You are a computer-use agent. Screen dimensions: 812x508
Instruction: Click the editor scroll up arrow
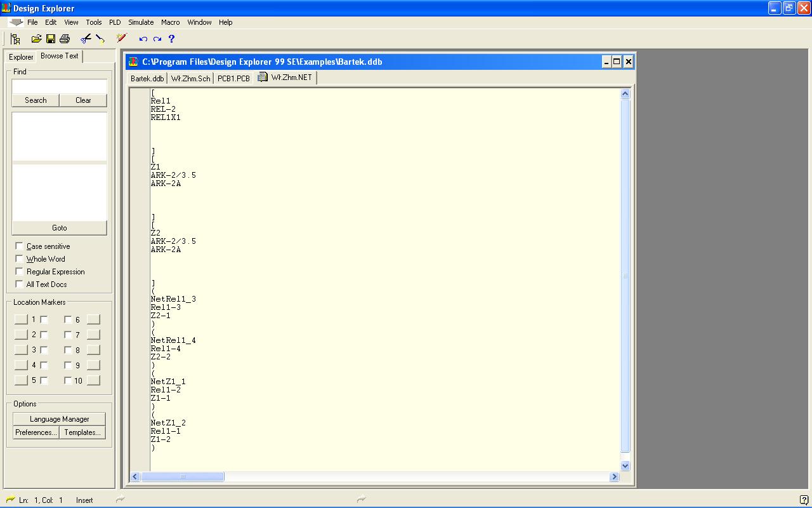[x=625, y=94]
